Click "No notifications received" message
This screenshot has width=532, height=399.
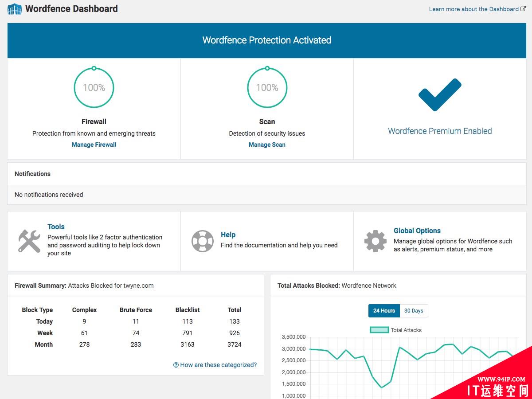point(49,195)
